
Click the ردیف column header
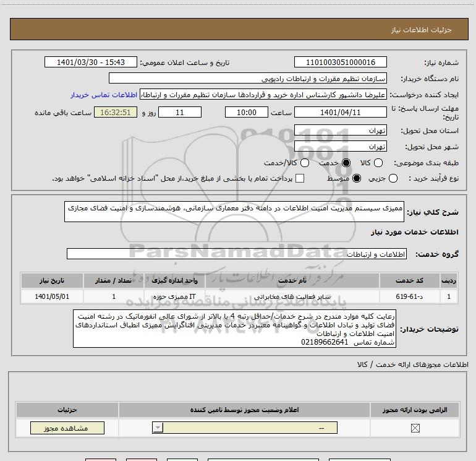[449, 280]
